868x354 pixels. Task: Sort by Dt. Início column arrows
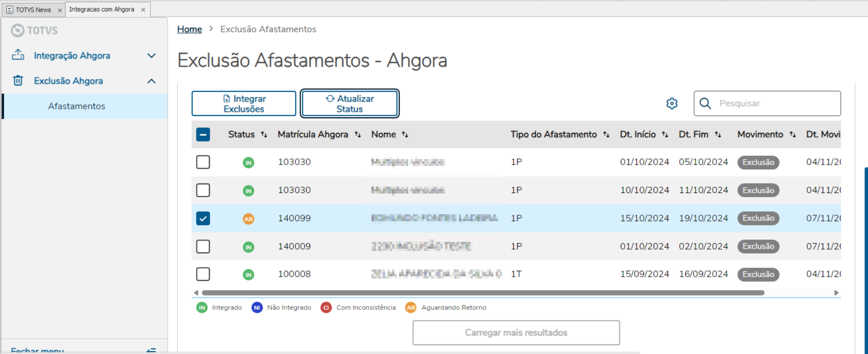[665, 134]
